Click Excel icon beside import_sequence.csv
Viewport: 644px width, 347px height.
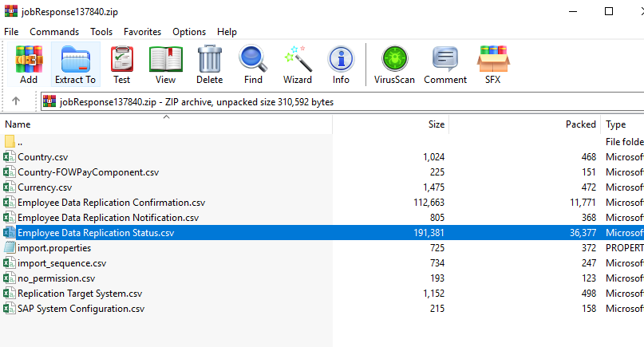(10, 262)
